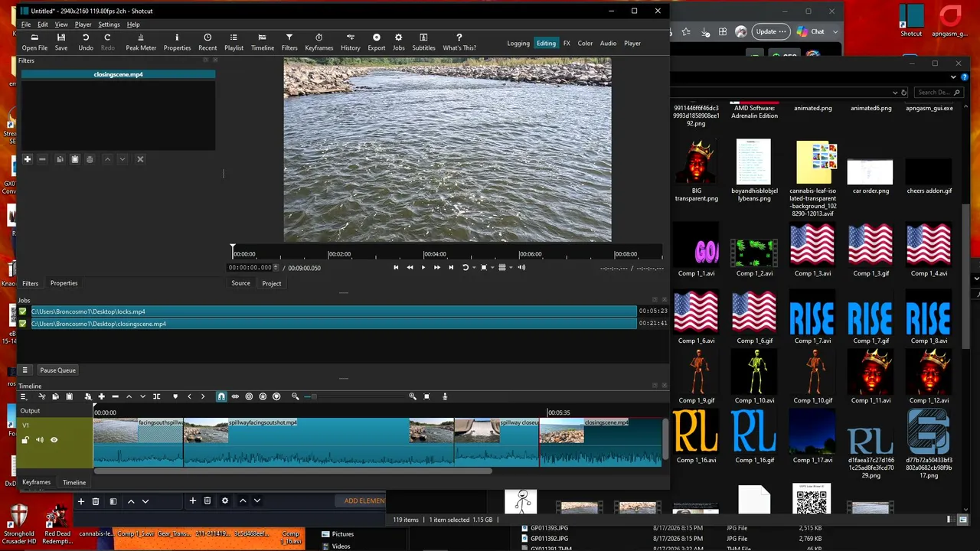This screenshot has width=980, height=551.
Task: Append clip with timeline plus icon
Action: 101,396
